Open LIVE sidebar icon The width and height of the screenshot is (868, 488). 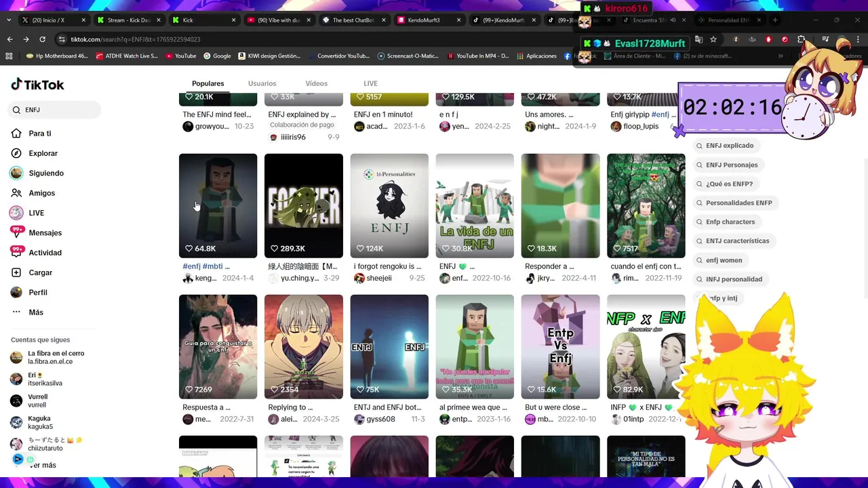(16, 213)
